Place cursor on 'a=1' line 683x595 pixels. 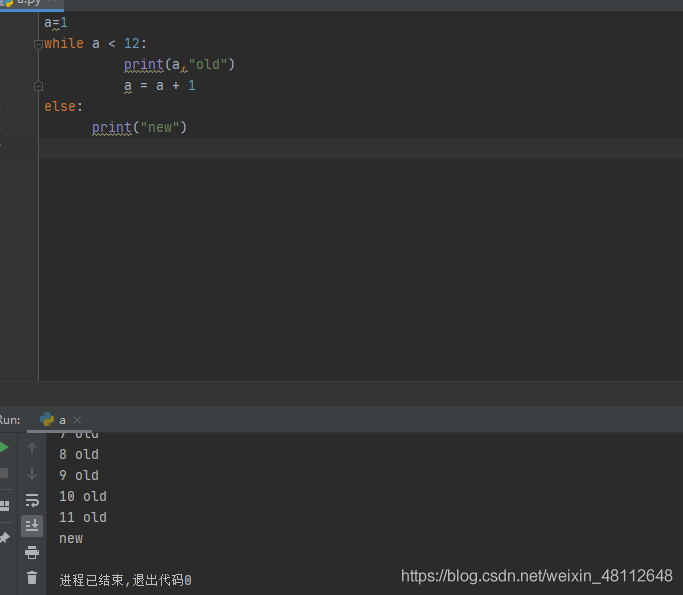[56, 23]
